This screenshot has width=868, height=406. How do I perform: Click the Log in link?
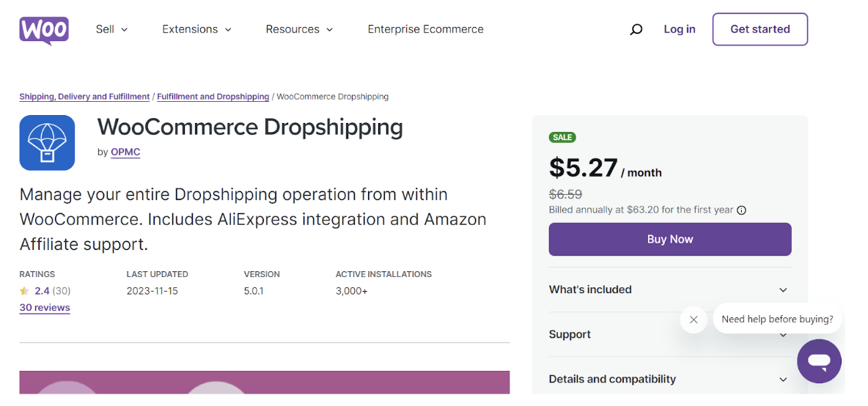[680, 29]
